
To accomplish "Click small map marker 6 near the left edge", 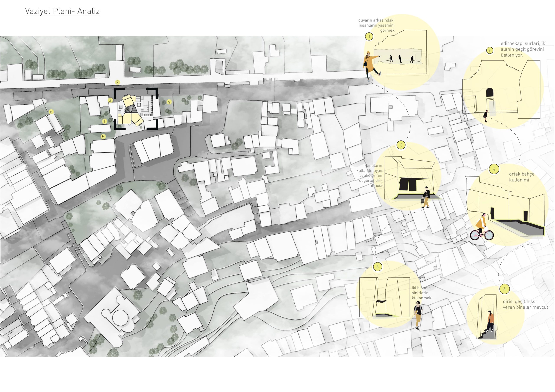I will [51, 112].
